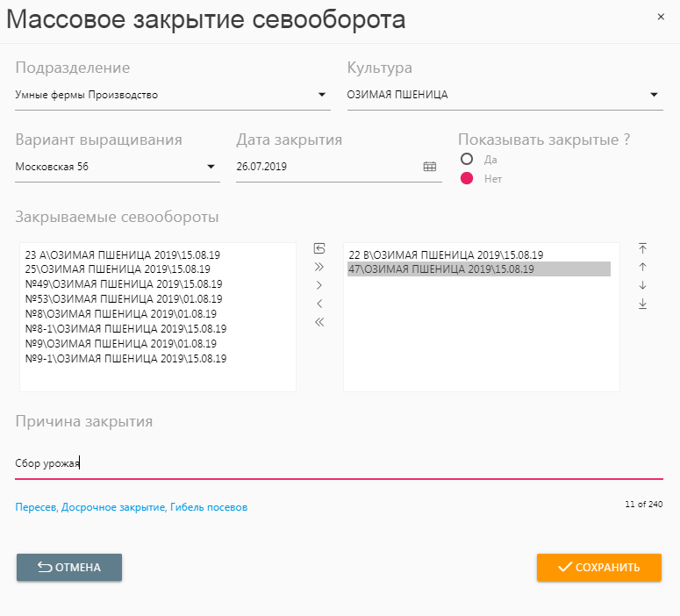680x616 pixels.
Task: Click the reset selection icon above transfer arrows
Action: coord(319,247)
